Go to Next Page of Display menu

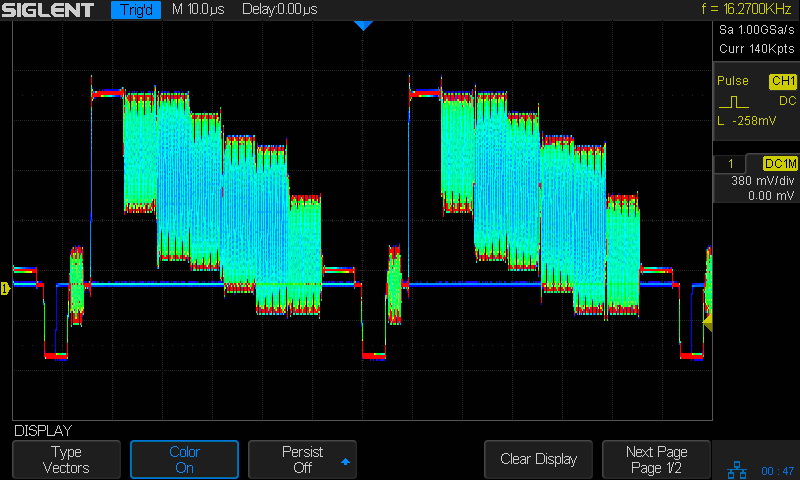(x=657, y=460)
